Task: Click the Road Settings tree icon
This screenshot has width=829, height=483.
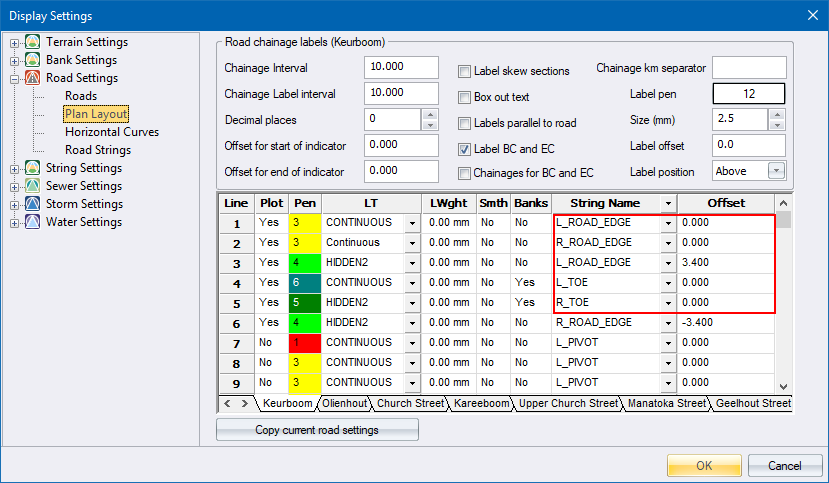Action: 33,78
